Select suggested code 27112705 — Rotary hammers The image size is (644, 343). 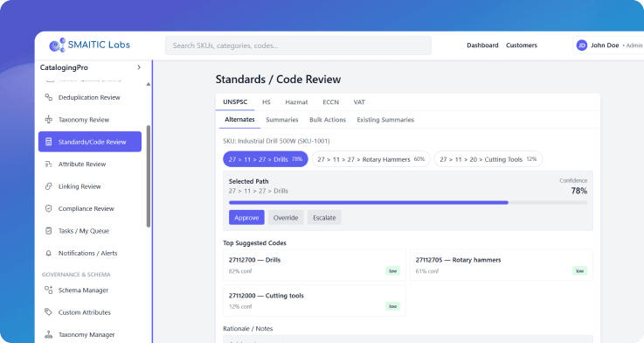point(501,265)
